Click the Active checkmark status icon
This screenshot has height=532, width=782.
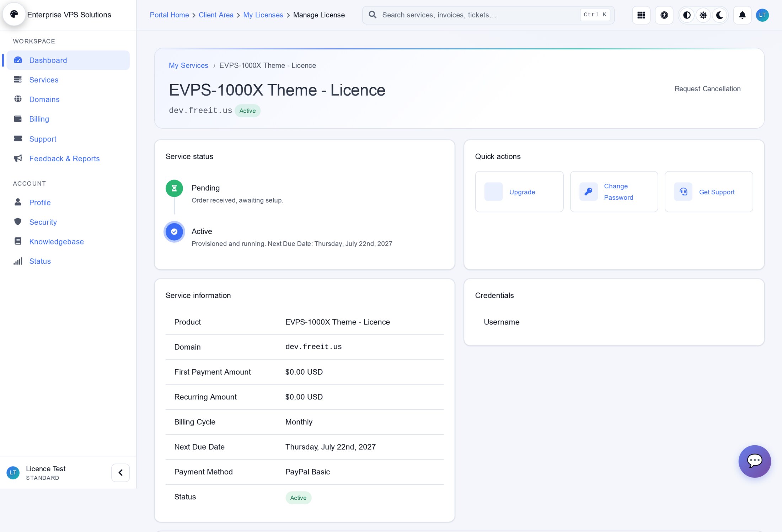(174, 231)
